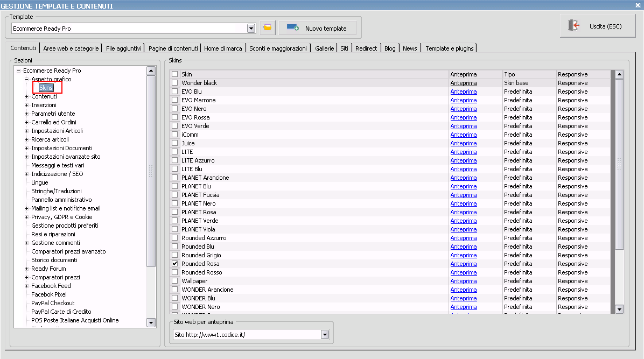Switch to the File aggiuntivi tab

point(124,48)
